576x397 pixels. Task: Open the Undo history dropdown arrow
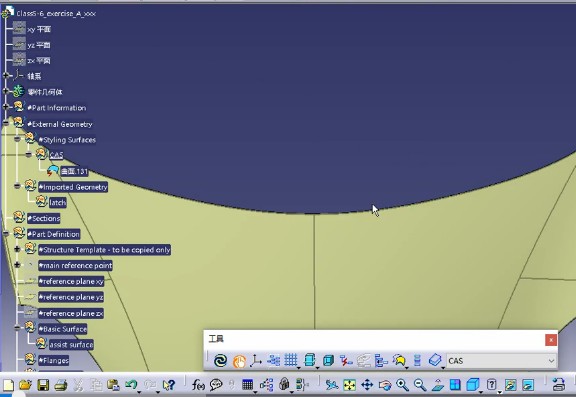(139, 391)
